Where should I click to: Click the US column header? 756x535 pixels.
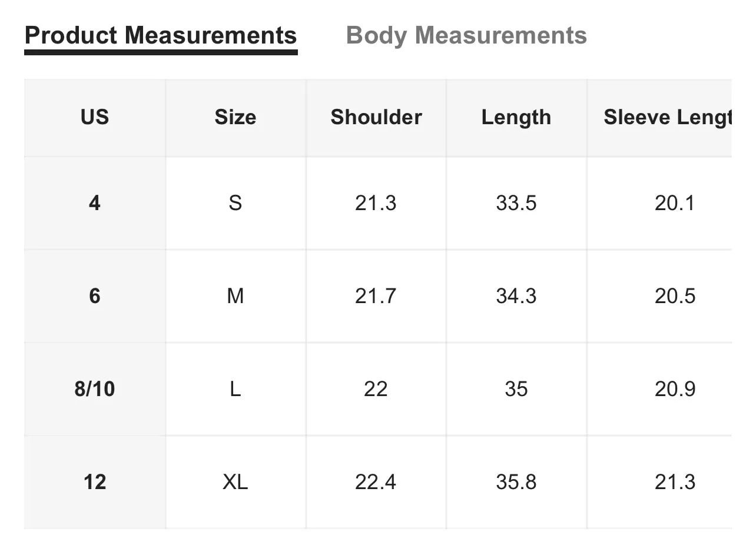pos(95,117)
